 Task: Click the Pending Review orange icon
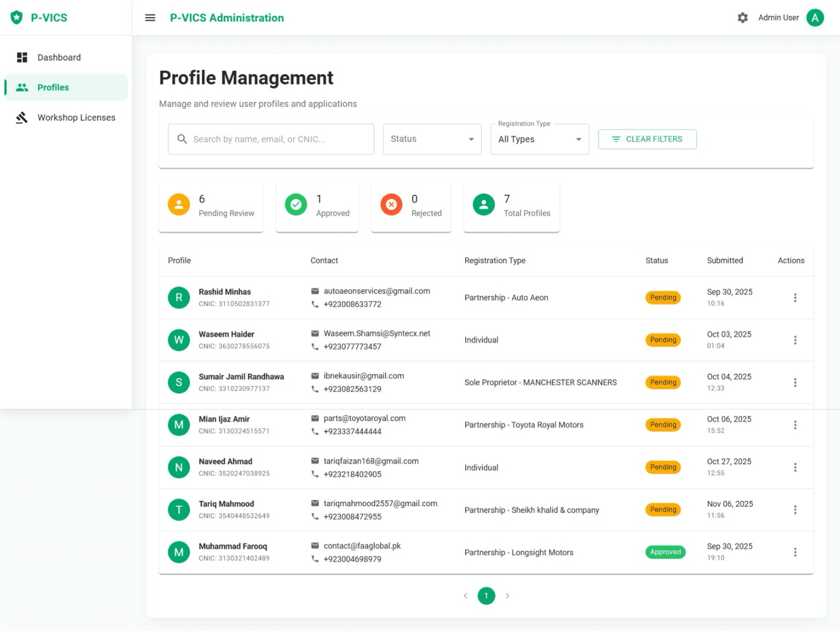click(179, 204)
